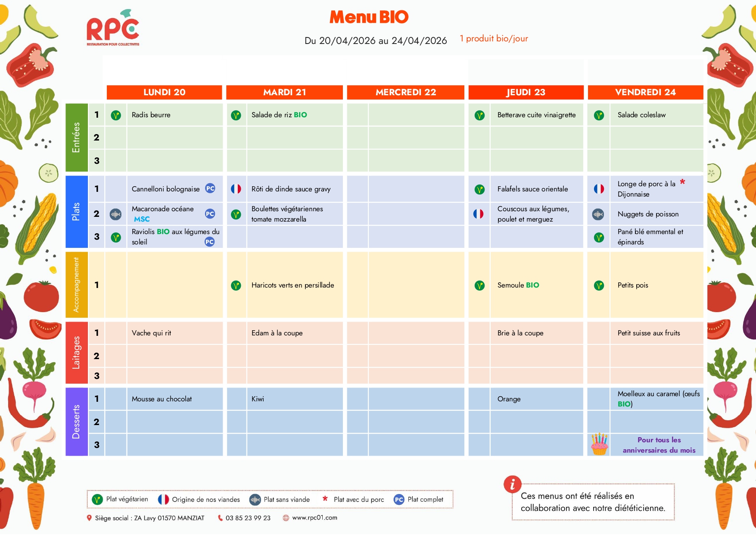Screen dimensions: 756x535
Task: Click the vegetarian icon beside Radis beurre
Action: pos(116,115)
